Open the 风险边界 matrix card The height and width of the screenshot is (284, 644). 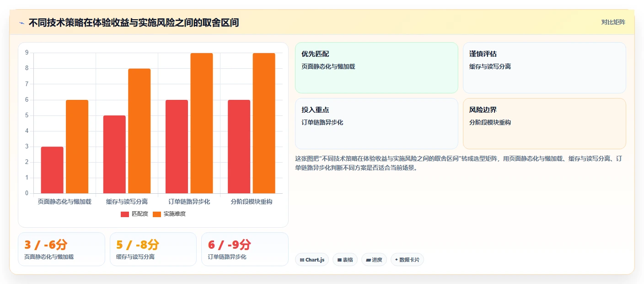coord(544,124)
